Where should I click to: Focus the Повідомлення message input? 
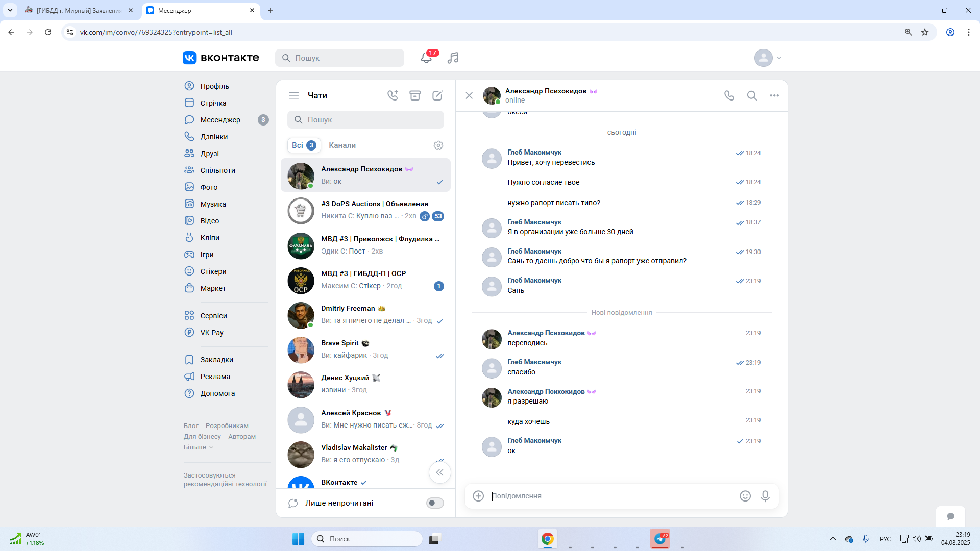pyautogui.click(x=612, y=496)
